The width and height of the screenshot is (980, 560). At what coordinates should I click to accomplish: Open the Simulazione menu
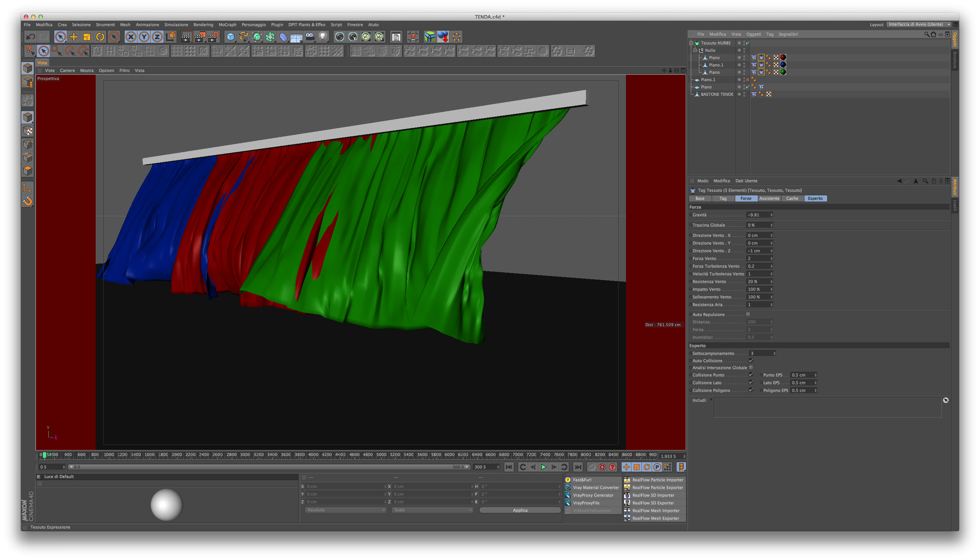(176, 25)
